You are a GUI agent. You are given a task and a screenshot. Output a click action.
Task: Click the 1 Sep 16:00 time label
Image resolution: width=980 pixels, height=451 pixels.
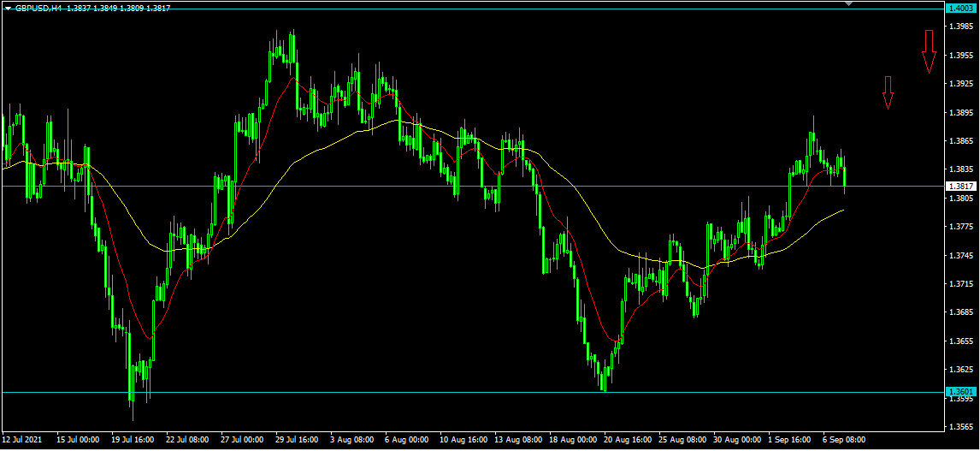pyautogui.click(x=791, y=441)
